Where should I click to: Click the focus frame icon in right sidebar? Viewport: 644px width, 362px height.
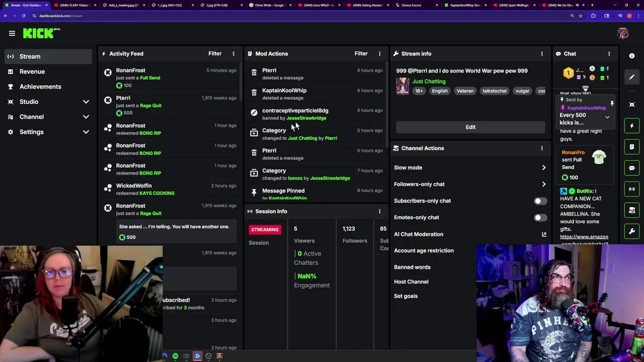[x=632, y=105]
